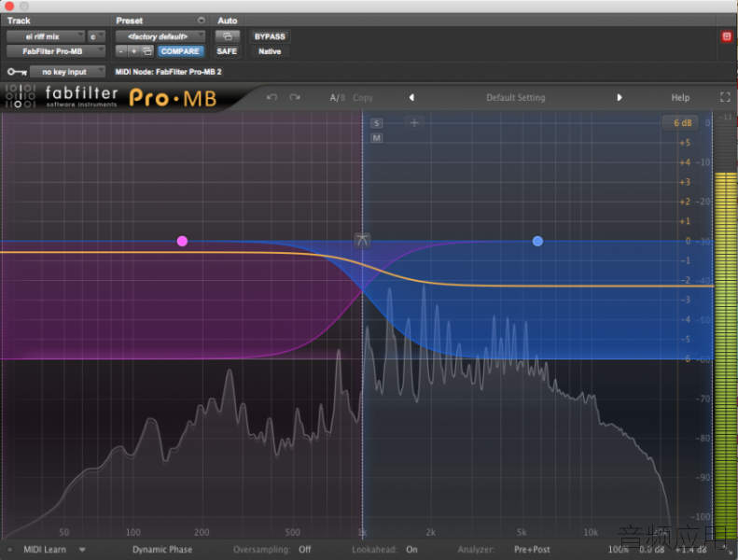Open the 'no key input' dropdown
This screenshot has height=560, width=738.
[67, 72]
